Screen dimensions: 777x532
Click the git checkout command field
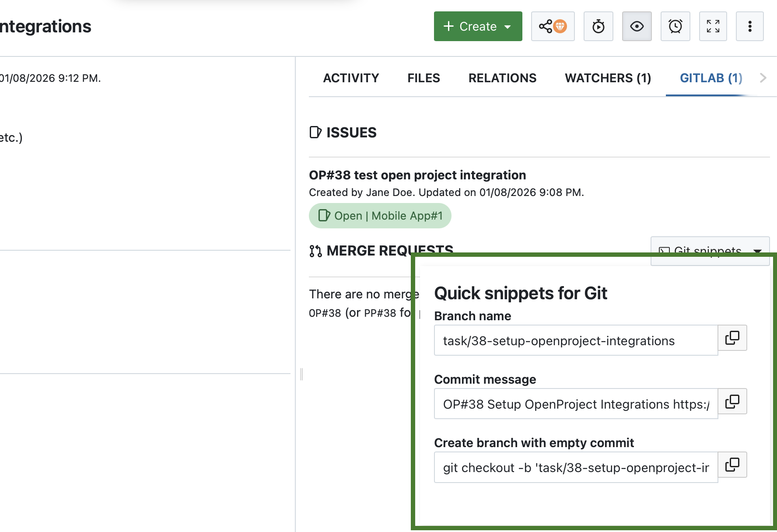pos(576,467)
